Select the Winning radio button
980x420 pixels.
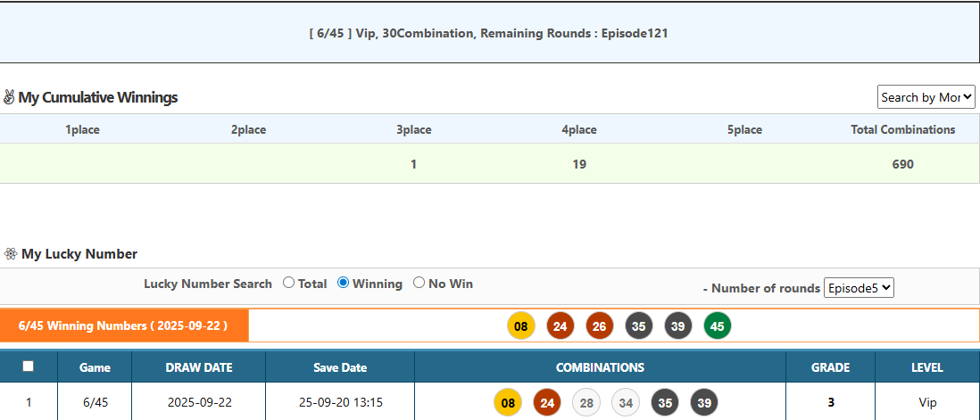(343, 284)
